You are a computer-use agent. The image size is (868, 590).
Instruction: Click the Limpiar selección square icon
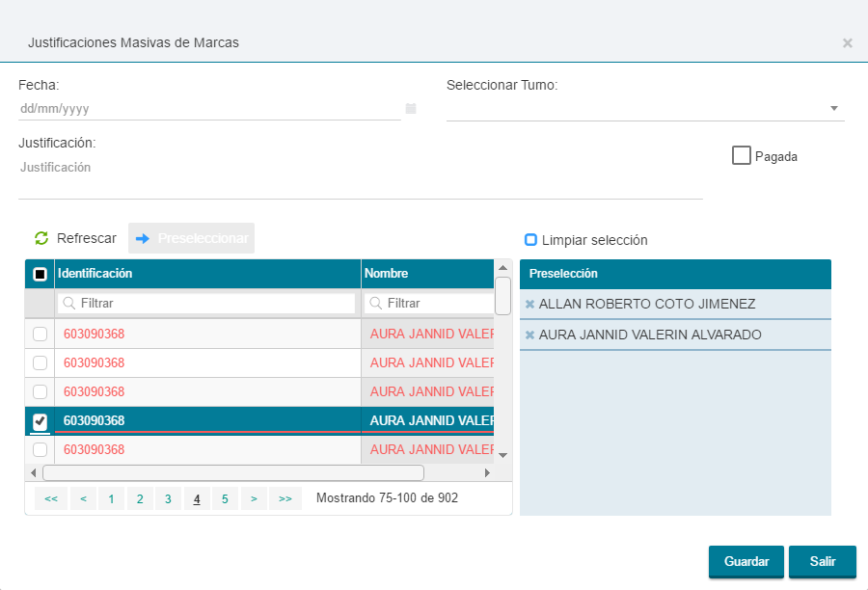pos(530,240)
